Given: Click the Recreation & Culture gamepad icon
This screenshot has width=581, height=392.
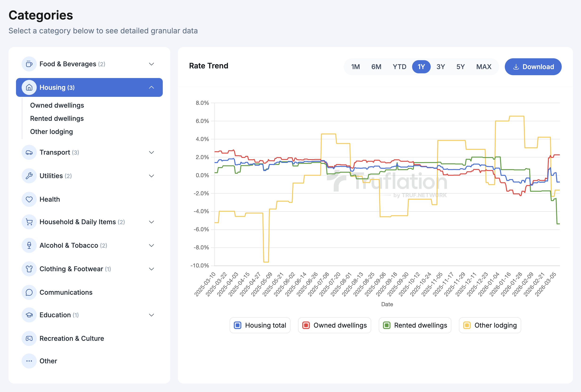Looking at the screenshot, I should [x=29, y=338].
